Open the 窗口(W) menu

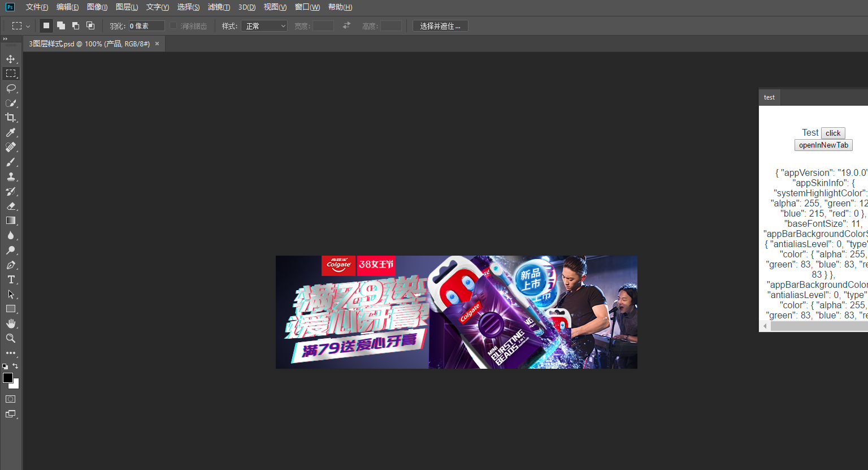point(307,7)
